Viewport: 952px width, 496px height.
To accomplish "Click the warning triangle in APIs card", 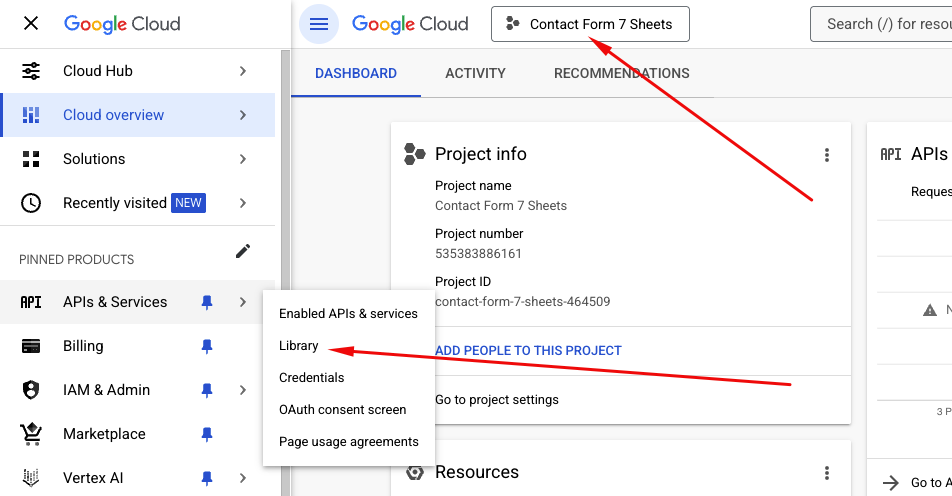I will point(930,310).
